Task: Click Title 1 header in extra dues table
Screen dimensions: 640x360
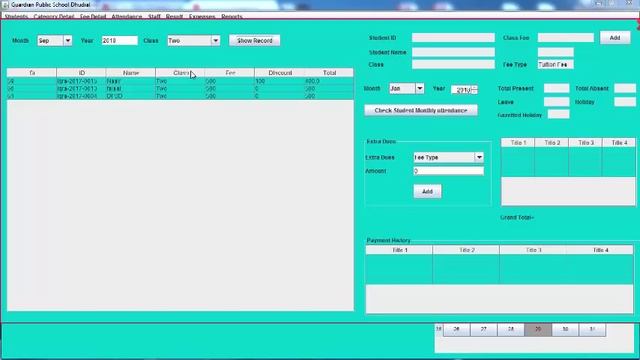Action: [518, 142]
